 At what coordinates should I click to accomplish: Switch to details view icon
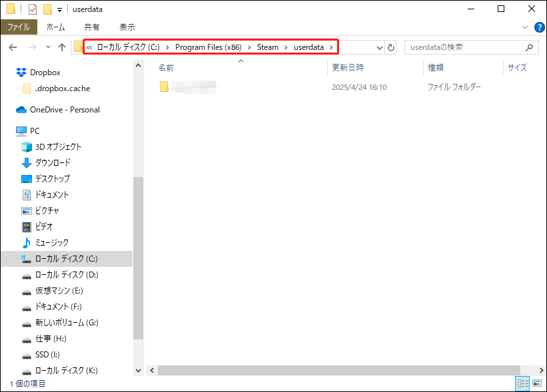(x=522, y=383)
